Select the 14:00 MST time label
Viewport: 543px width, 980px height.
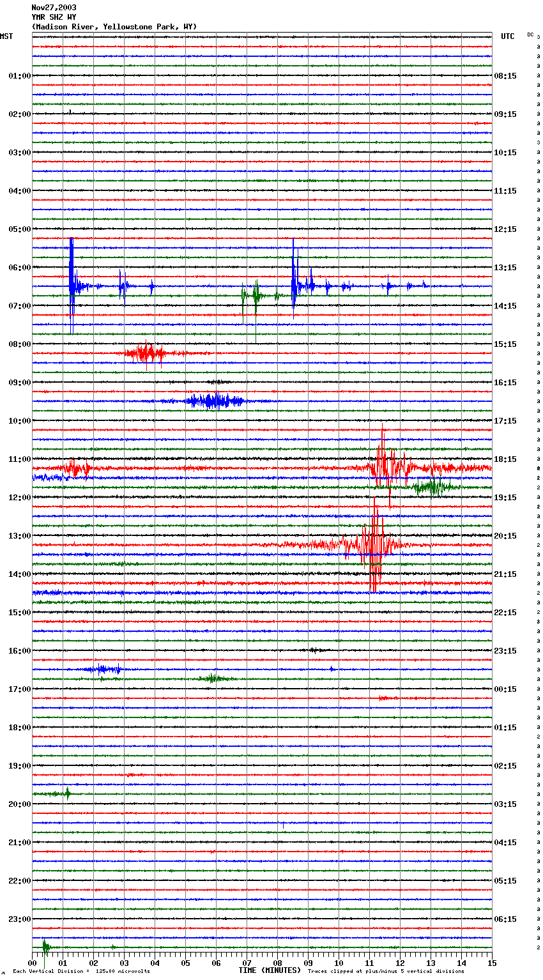click(x=20, y=574)
